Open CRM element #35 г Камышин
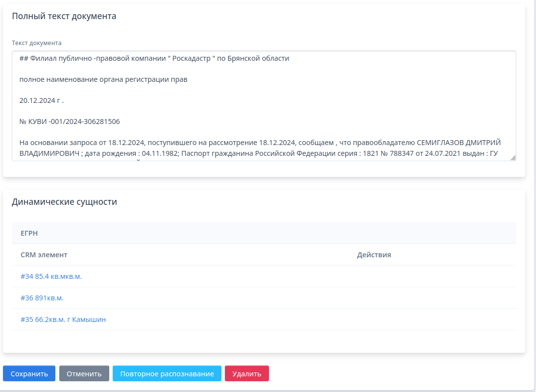Screen dimensions: 536x392 coord(63,319)
